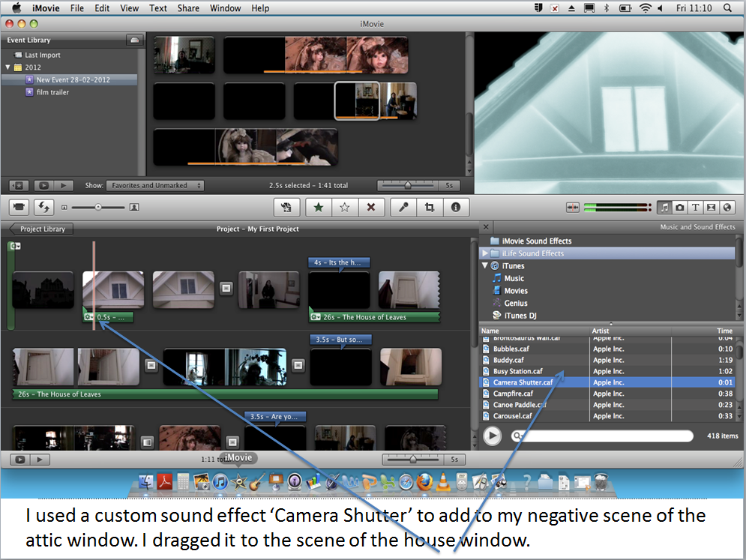Play project from beginning button
Image resolution: width=746 pixels, height=560 pixels.
pos(40,460)
